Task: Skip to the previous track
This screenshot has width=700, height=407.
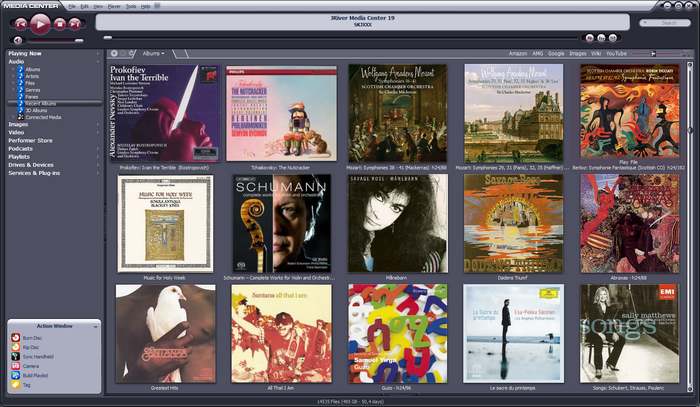Action: pos(21,24)
